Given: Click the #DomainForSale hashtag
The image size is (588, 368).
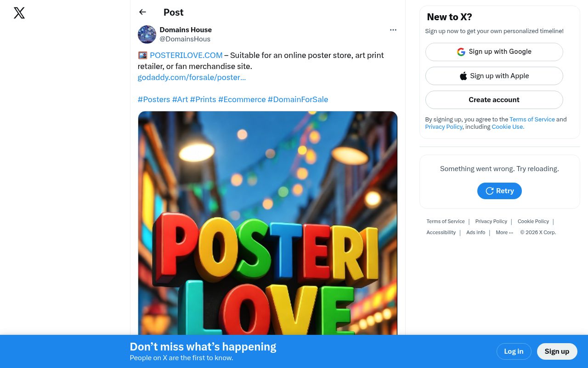Looking at the screenshot, I should (x=298, y=99).
